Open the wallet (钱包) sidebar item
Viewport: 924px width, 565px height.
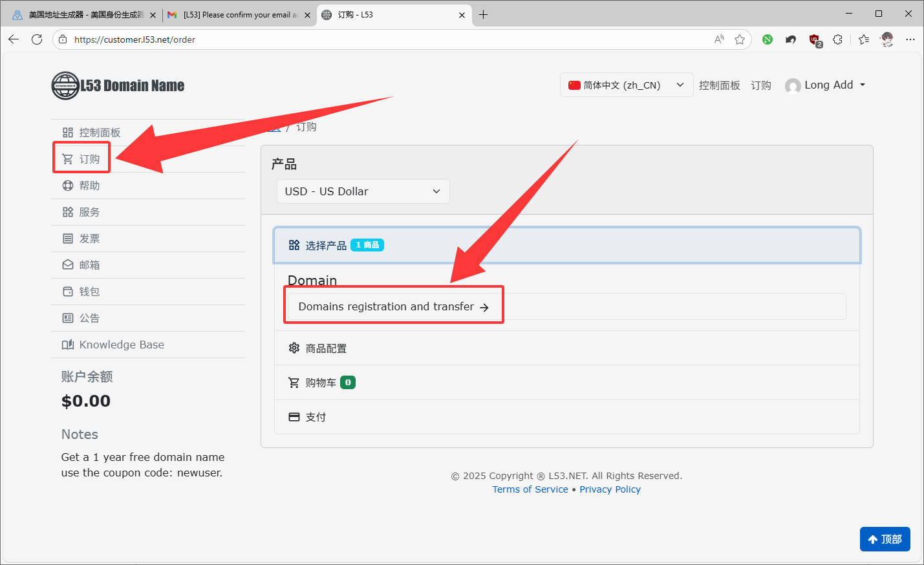click(89, 292)
